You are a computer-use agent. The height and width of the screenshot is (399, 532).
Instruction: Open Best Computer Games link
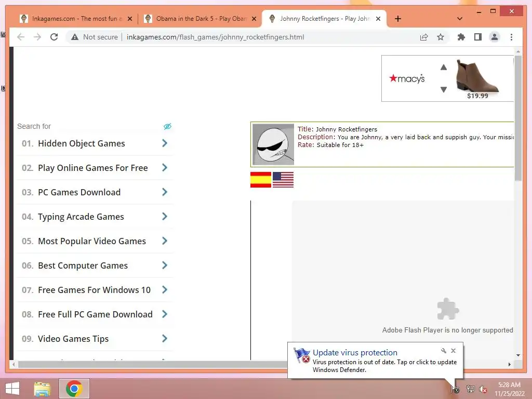pyautogui.click(x=83, y=265)
